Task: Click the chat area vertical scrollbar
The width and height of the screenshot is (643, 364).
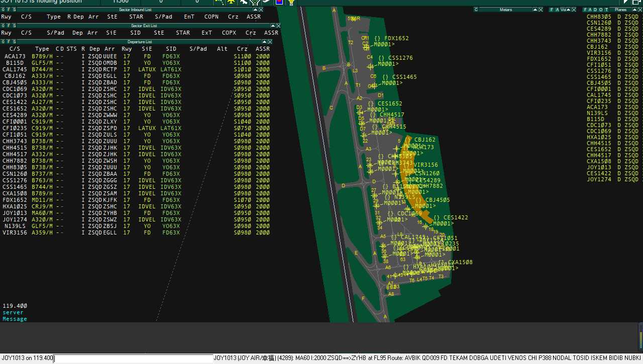Action: point(640,337)
